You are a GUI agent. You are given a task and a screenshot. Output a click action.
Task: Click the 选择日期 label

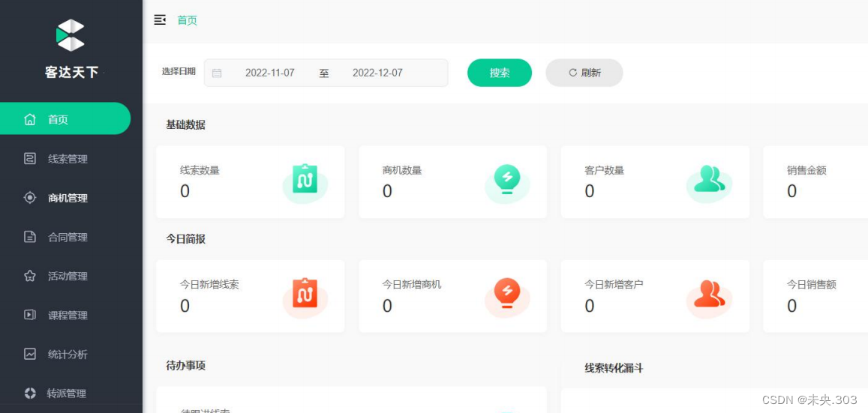pos(179,71)
